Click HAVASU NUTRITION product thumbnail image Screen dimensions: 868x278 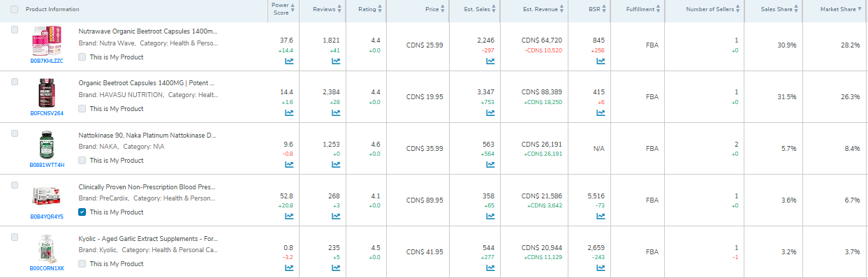click(47, 94)
